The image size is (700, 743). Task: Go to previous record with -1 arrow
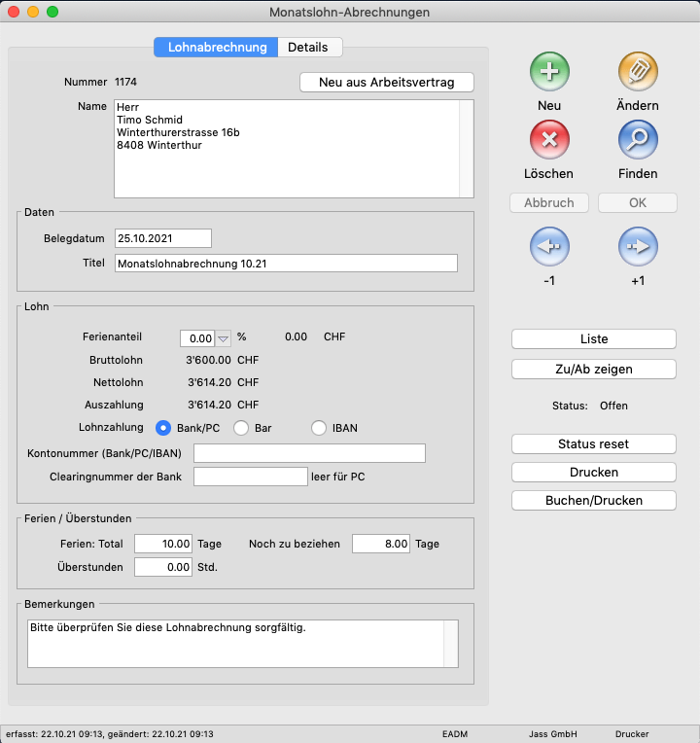pos(549,247)
